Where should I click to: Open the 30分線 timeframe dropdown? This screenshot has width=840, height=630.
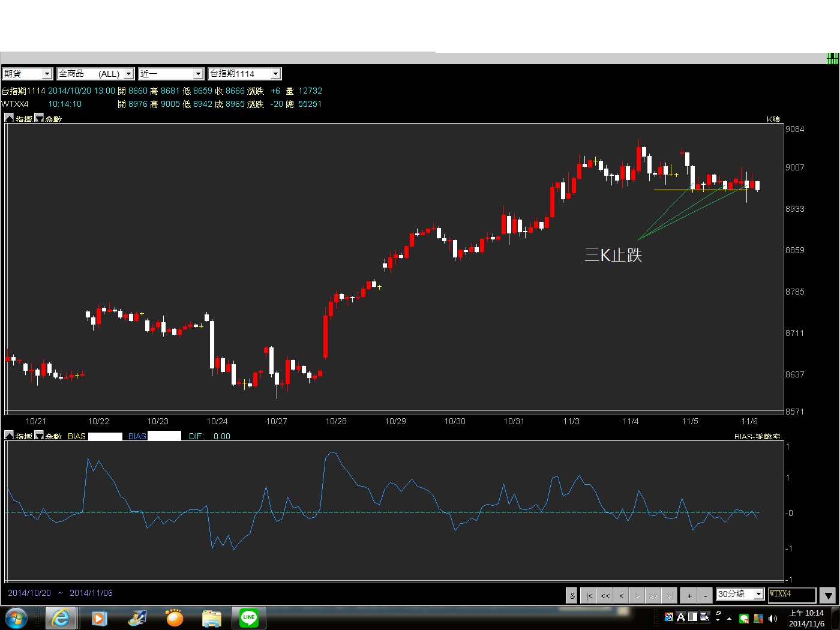coord(740,594)
